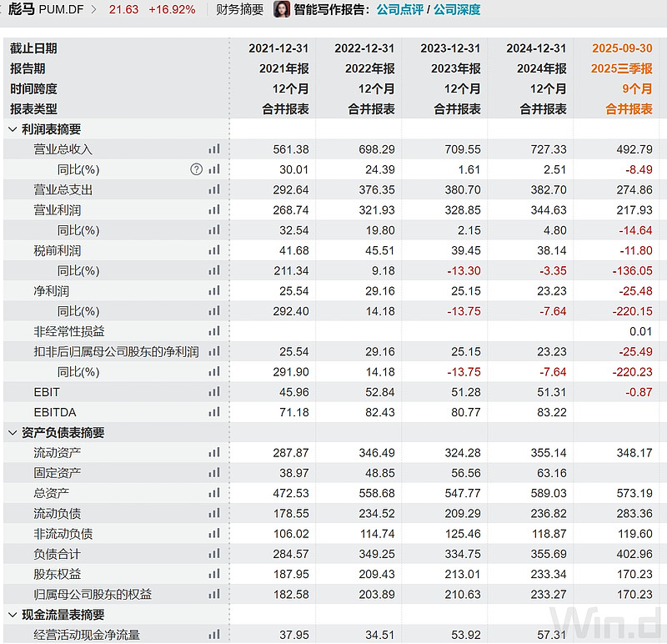The image size is (667, 644).
Task: Click the 总资产 row label
Action: coord(51,493)
